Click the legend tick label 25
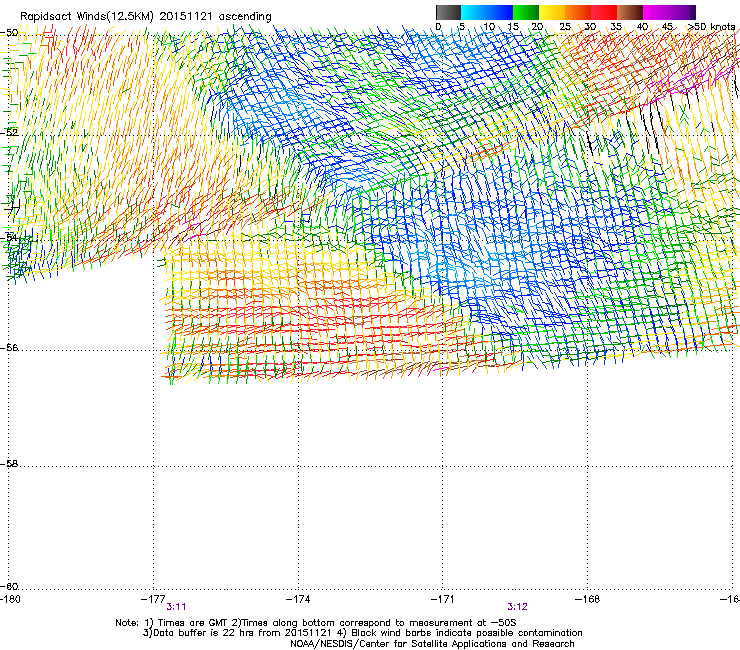Screen dimensions: 740x650 click(x=565, y=27)
